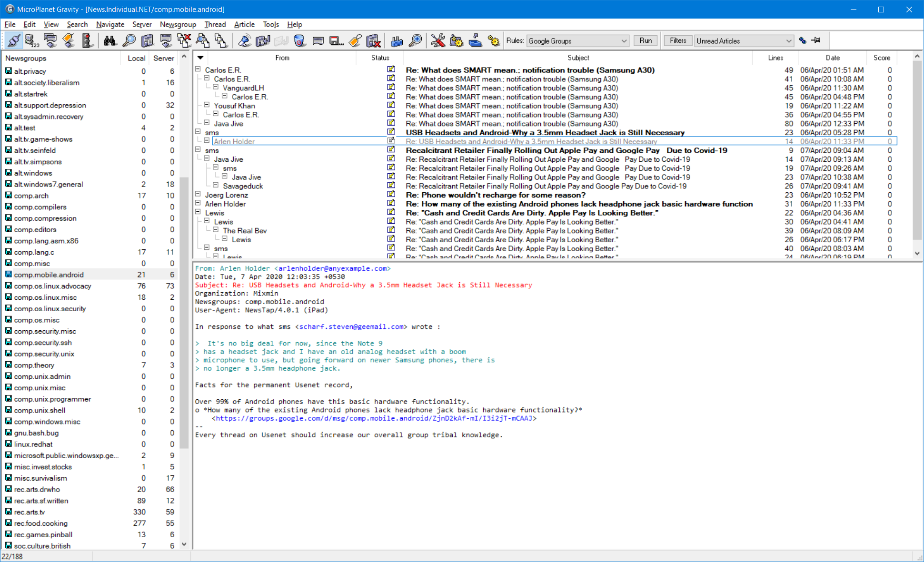Viewport: 924px width, 562px height.
Task: Click the binoculars search icon
Action: click(x=110, y=41)
